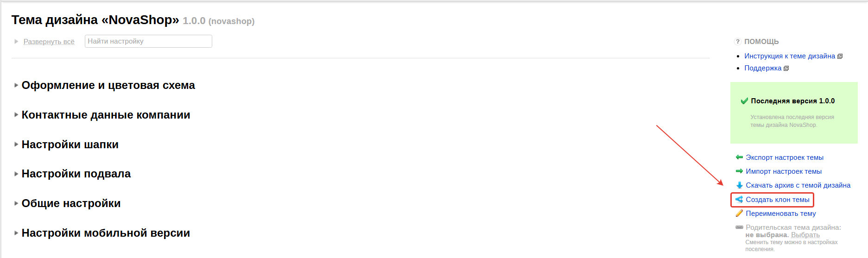Image resolution: width=868 pixels, height=258 pixels.
Task: Click Развернуть всё link
Action: (x=49, y=42)
